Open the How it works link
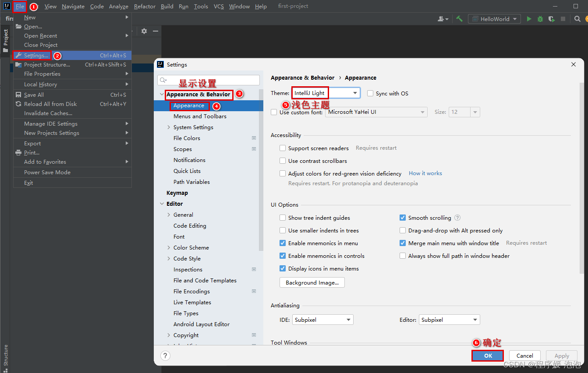The width and height of the screenshot is (588, 373). coord(425,173)
